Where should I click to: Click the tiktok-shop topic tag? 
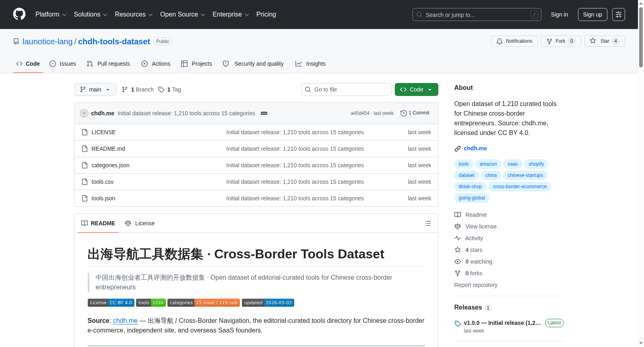click(470, 187)
